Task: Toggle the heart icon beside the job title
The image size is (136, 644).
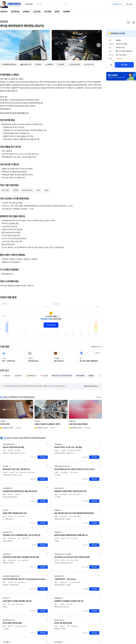Action: [x=128, y=23]
